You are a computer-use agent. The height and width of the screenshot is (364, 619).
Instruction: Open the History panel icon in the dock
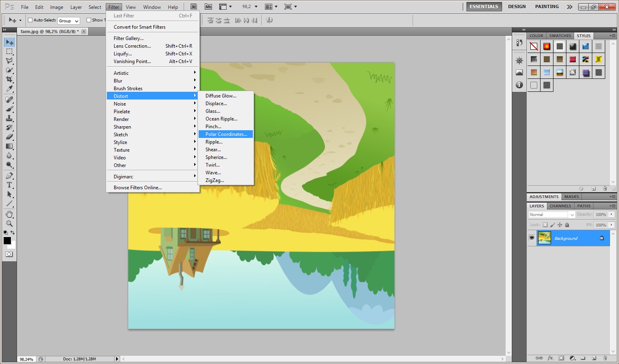click(x=519, y=42)
